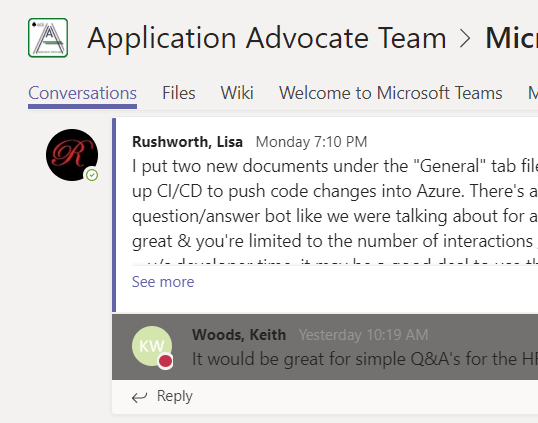538x423 pixels.
Task: Click the Application Advocate Team logo icon
Action: click(48, 38)
